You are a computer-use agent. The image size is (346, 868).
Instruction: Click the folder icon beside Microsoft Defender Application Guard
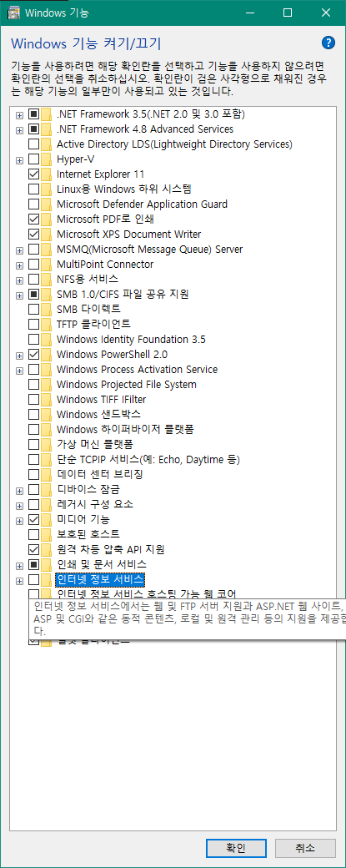pos(47,204)
